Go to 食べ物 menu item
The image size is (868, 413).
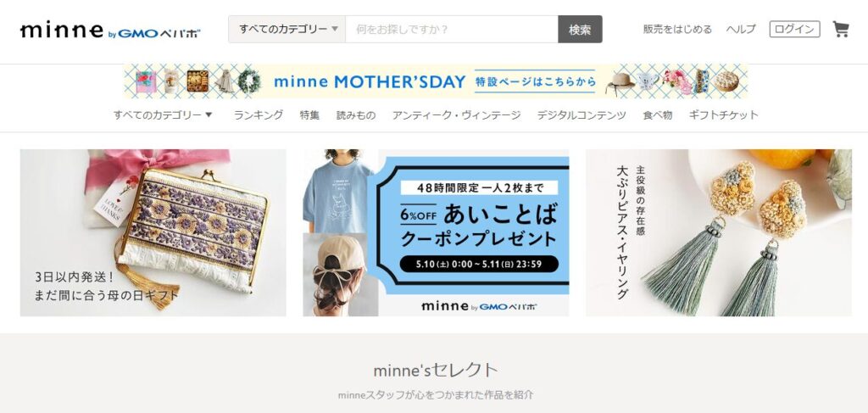point(657,115)
